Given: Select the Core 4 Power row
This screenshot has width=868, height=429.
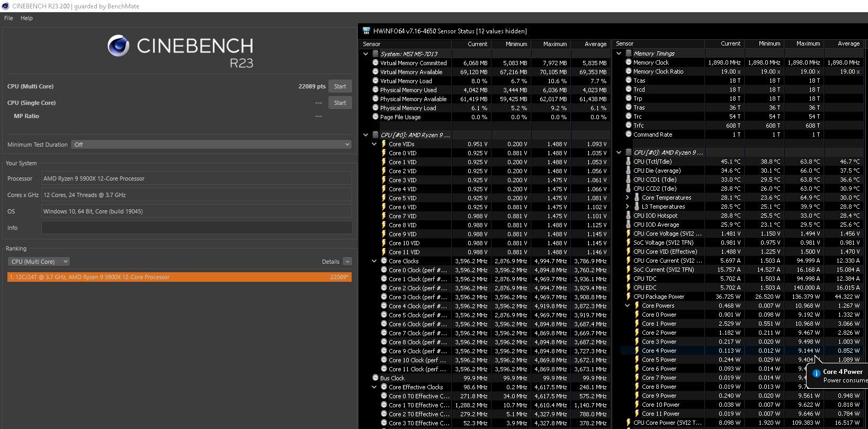Looking at the screenshot, I should click(x=741, y=351).
